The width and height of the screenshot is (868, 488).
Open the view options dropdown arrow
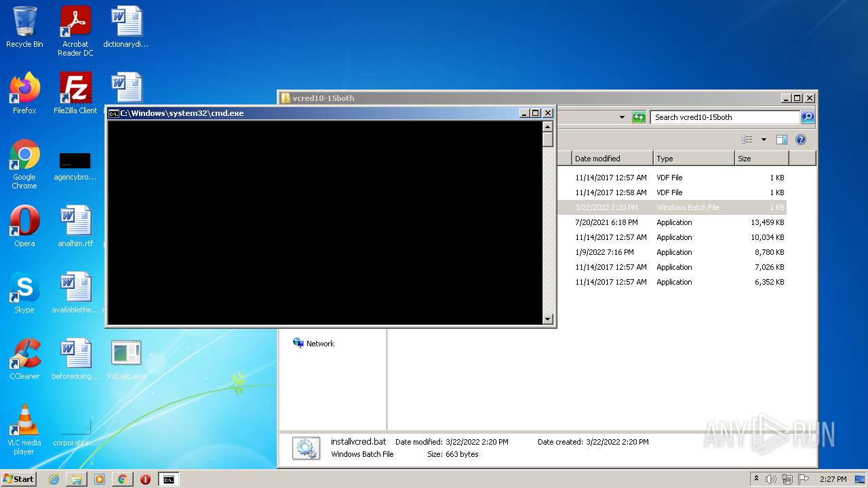point(764,140)
